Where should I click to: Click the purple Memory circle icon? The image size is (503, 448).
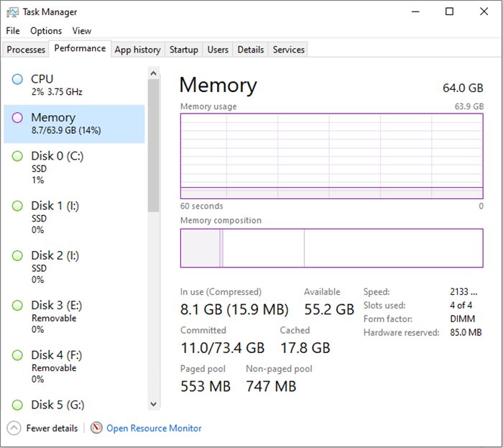[17, 118]
